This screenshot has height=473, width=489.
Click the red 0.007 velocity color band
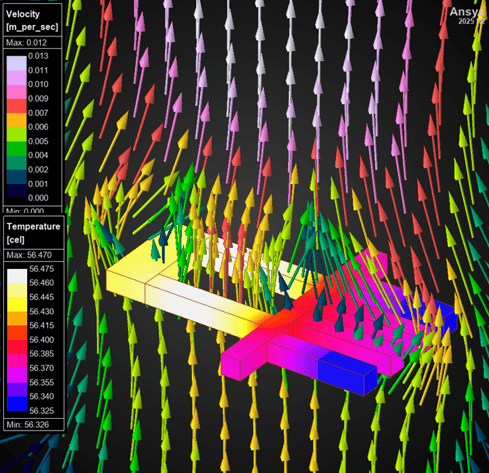[16, 106]
